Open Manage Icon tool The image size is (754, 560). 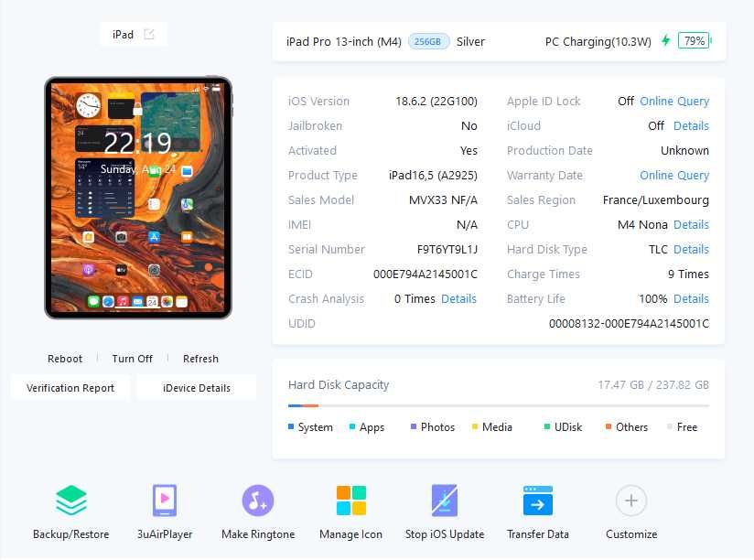[x=351, y=500]
